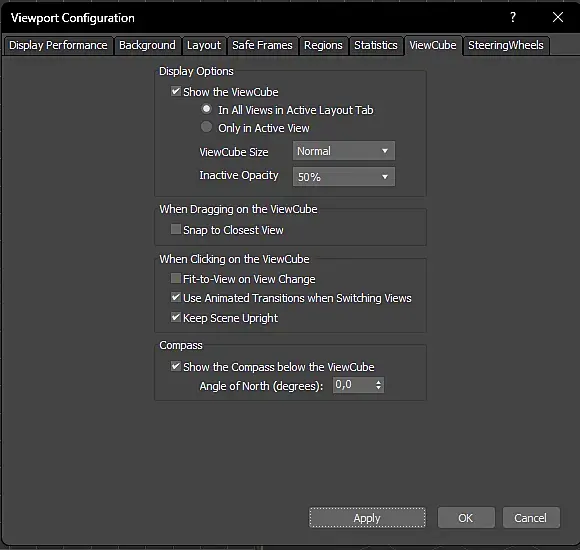Click the Cancel button

tap(531, 517)
